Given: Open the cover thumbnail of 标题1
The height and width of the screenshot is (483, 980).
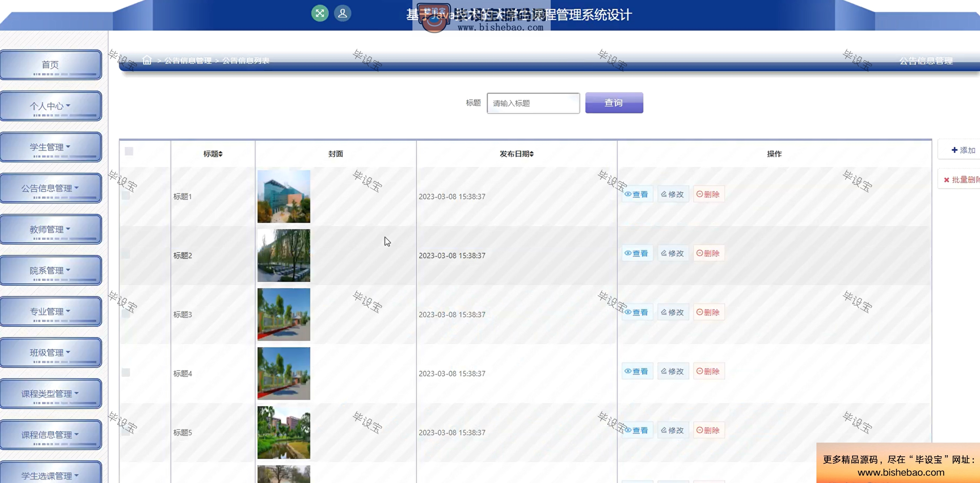Looking at the screenshot, I should tap(284, 196).
